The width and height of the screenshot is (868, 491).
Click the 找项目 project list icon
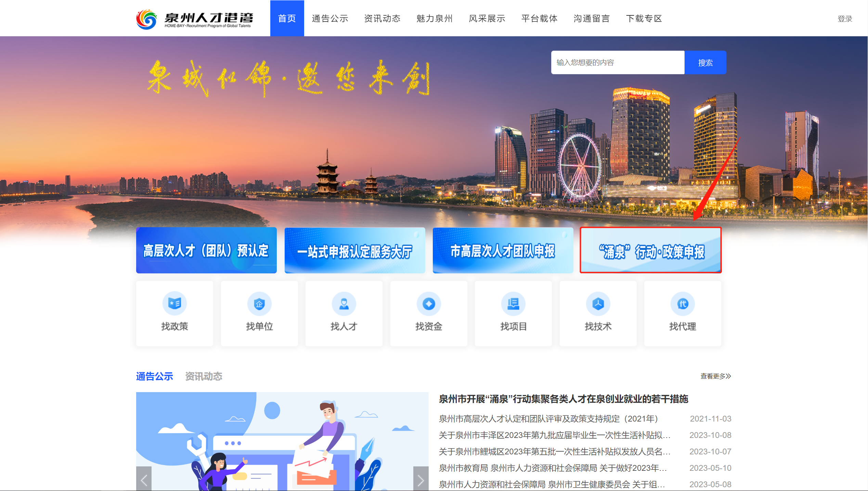tap(513, 303)
